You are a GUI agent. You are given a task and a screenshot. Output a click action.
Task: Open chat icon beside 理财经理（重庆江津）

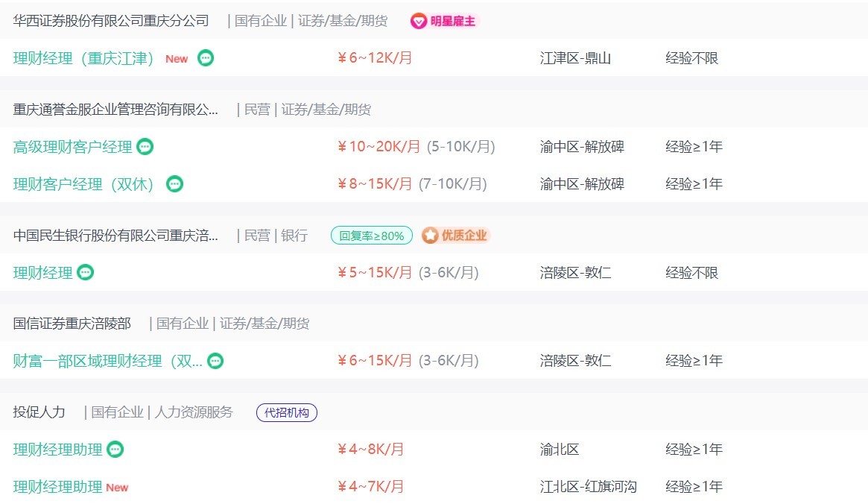point(206,58)
